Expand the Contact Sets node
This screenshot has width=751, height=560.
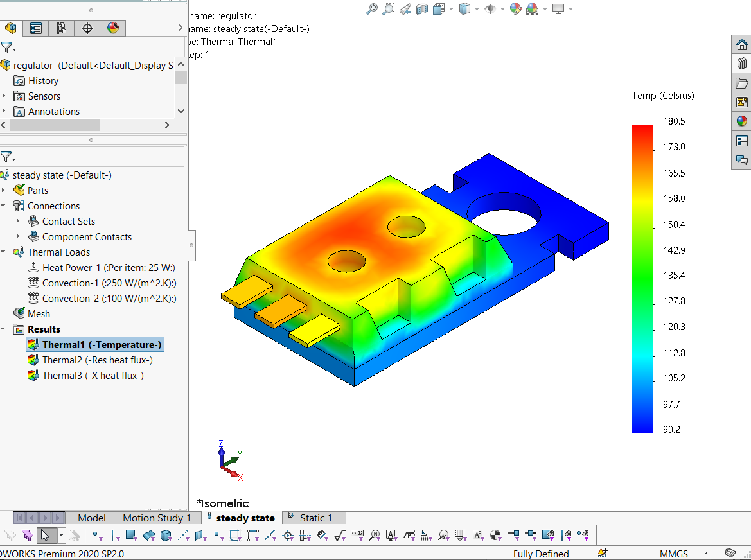[18, 222]
